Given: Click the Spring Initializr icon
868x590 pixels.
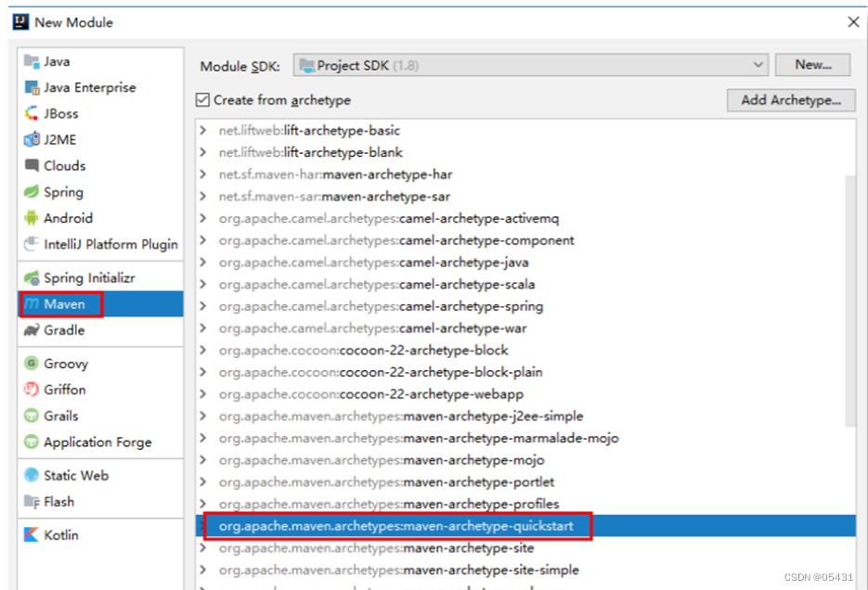Looking at the screenshot, I should (x=32, y=277).
